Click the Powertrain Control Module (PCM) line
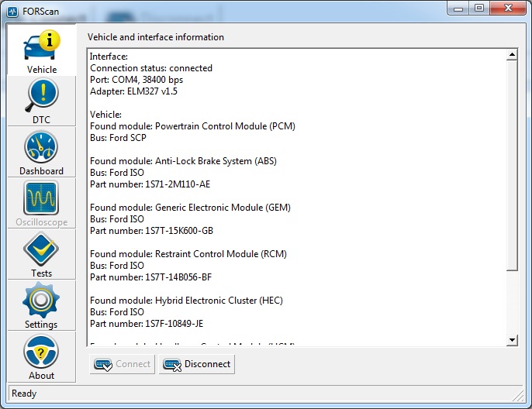Image resolution: width=532 pixels, height=409 pixels. click(192, 126)
